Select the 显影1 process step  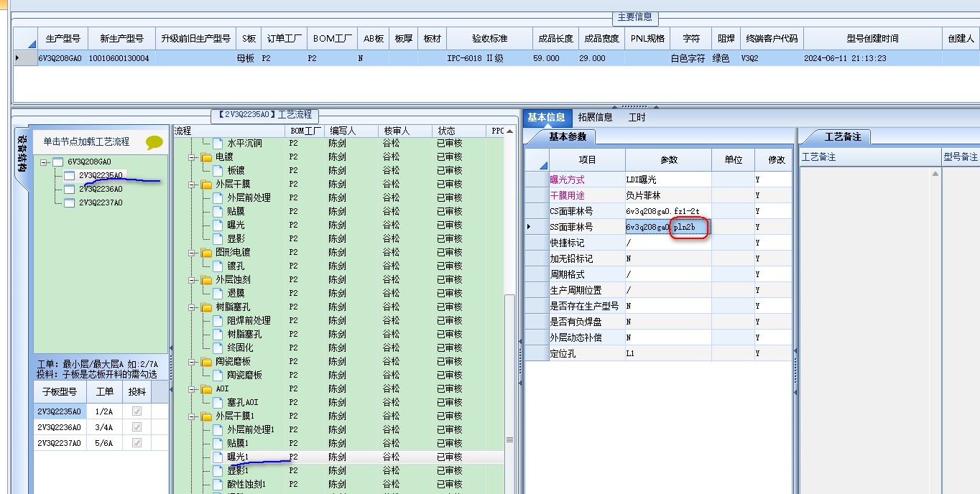point(238,470)
